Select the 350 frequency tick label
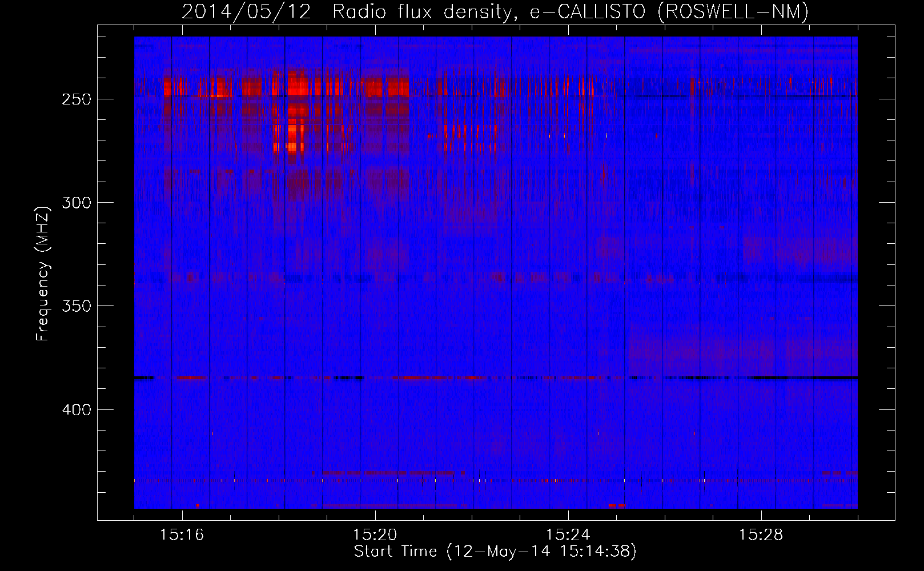 point(76,306)
